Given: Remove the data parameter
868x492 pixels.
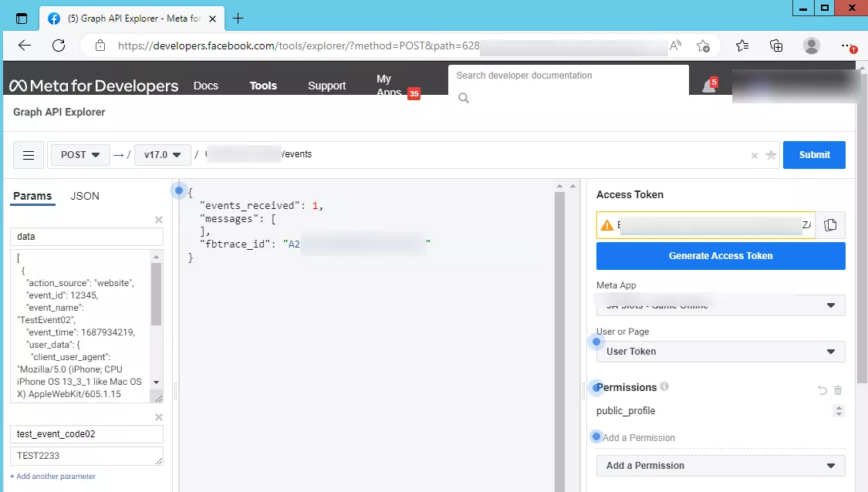Looking at the screenshot, I should pos(159,220).
